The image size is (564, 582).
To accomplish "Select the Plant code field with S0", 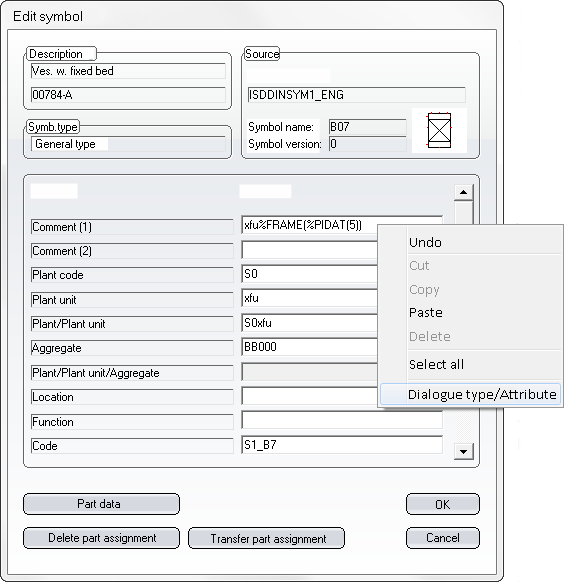I will 309,274.
